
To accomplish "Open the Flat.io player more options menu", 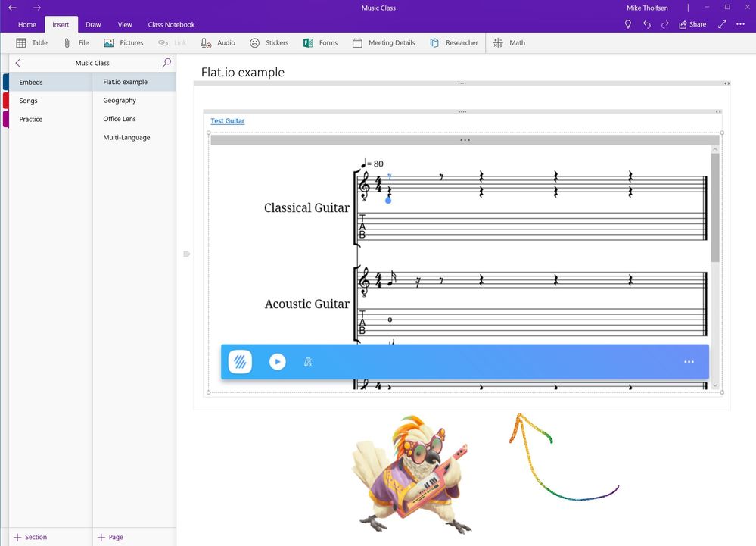I will (689, 362).
